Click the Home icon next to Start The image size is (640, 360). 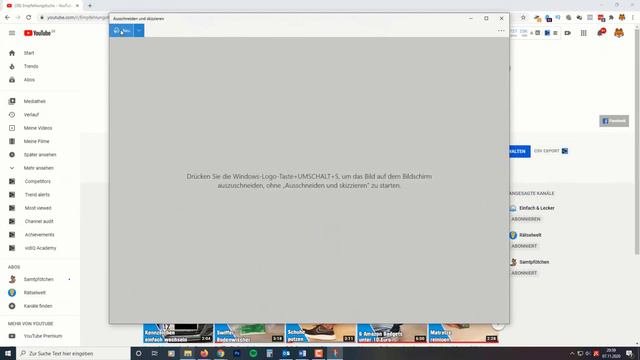tap(12, 53)
